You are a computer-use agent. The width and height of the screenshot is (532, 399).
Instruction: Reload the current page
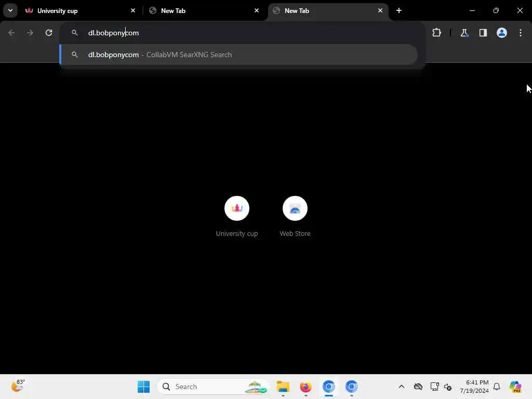click(49, 33)
